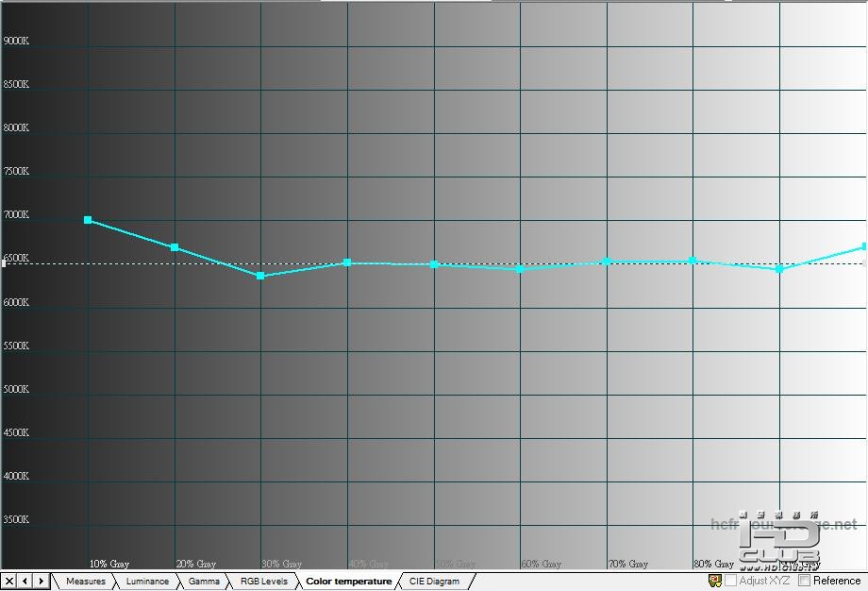Click the 7000K axis label
Image resolution: width=868 pixels, height=591 pixels.
click(x=16, y=214)
